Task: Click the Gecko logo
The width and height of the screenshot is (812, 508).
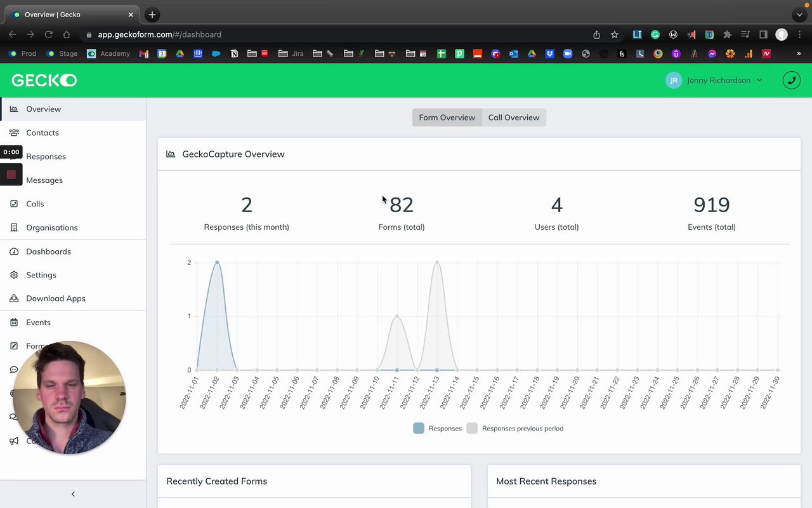Action: tap(44, 80)
